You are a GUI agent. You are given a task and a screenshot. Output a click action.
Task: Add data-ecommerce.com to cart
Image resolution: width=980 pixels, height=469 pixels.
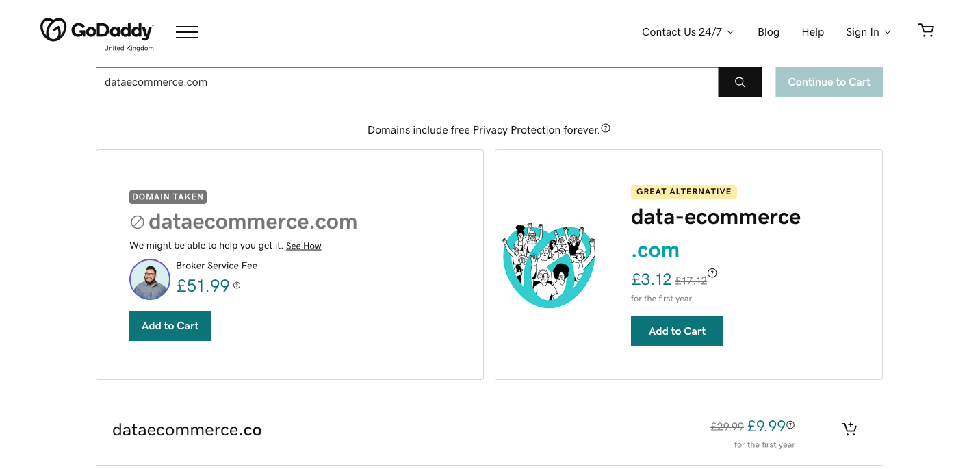[677, 331]
